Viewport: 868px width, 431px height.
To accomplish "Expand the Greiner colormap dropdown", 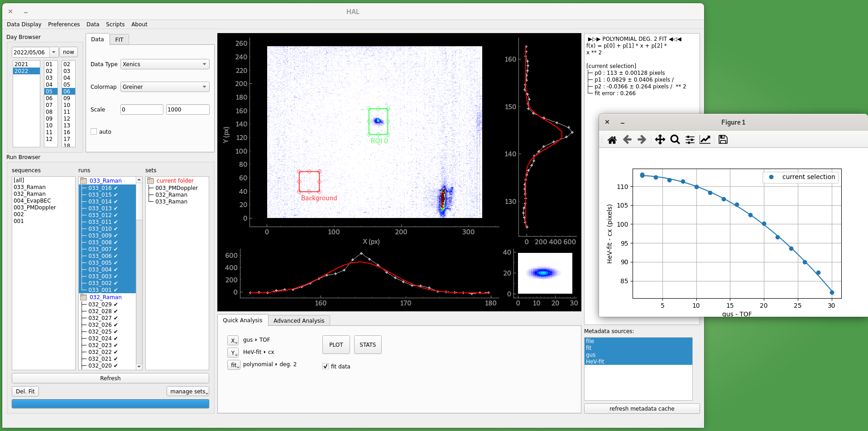I will [165, 87].
